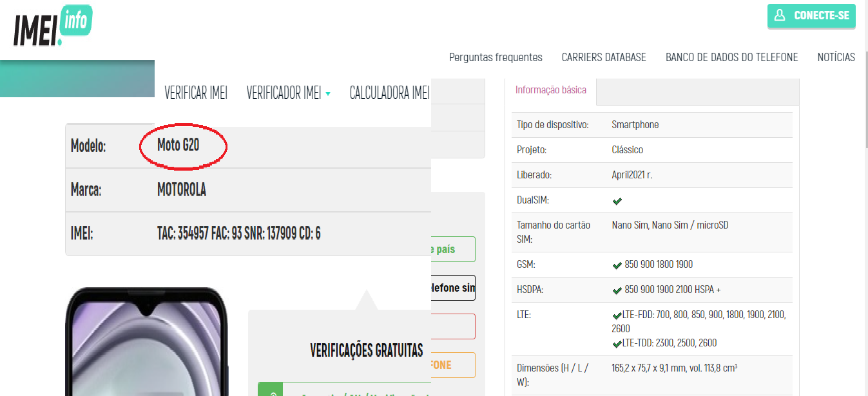The width and height of the screenshot is (868, 396).
Task: Click the IMEI TAC 354957 value
Action: point(238,233)
